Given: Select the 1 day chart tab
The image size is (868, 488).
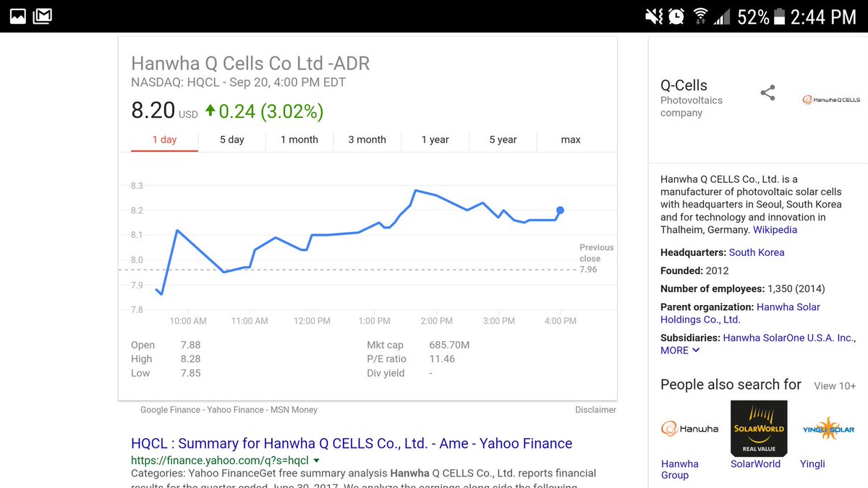Looking at the screenshot, I should tap(164, 140).
